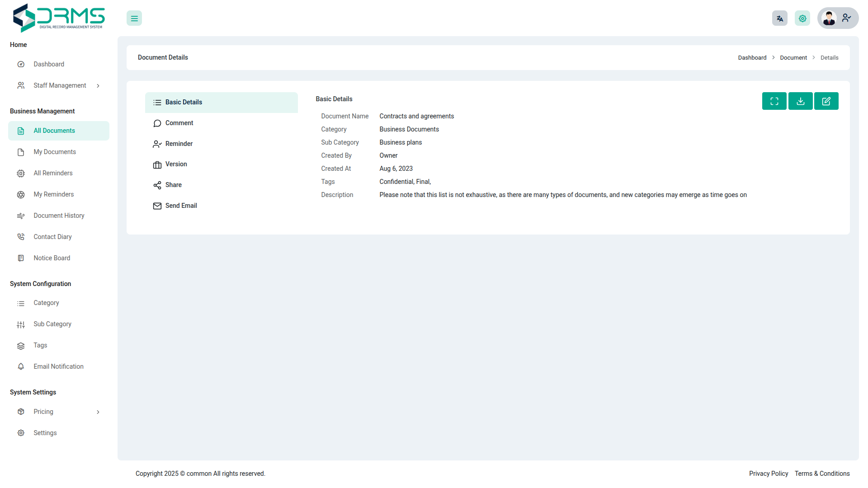
Task: Expand the Staff Management submenu
Action: pyautogui.click(x=98, y=86)
